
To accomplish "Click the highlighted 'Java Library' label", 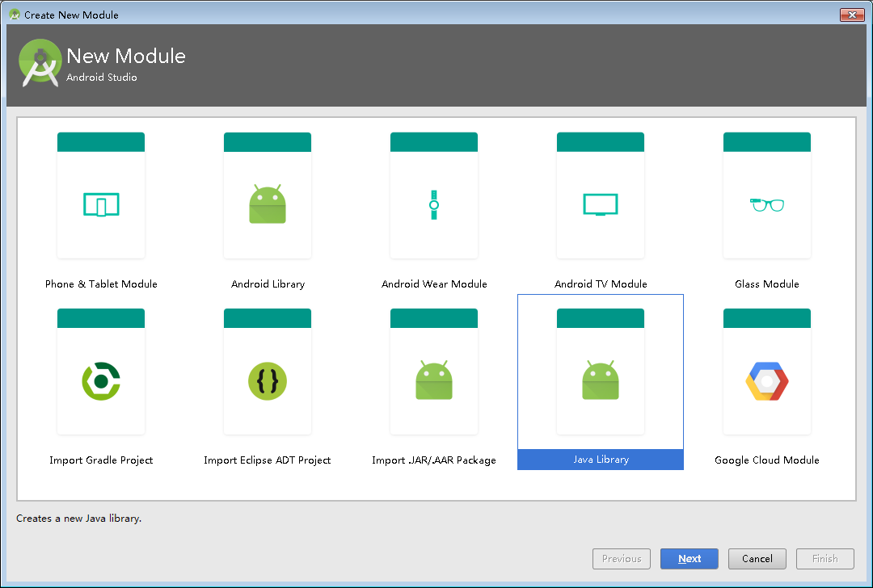I will 600,460.
